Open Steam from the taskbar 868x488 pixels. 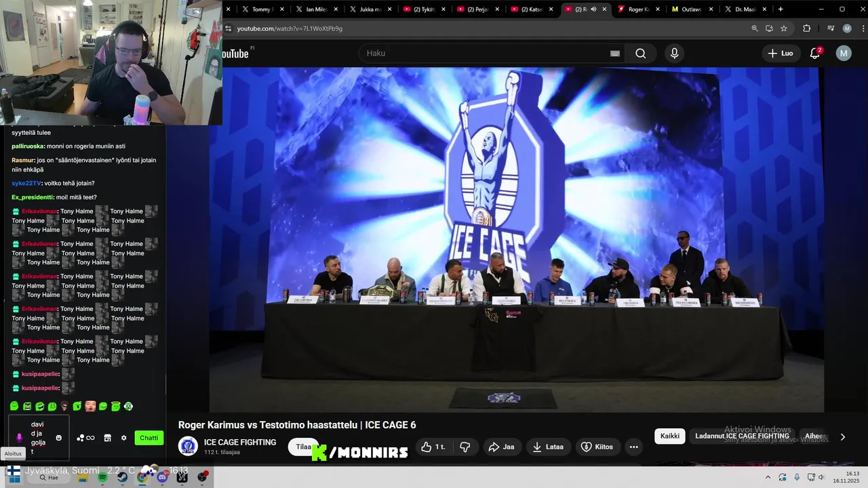[x=122, y=477]
